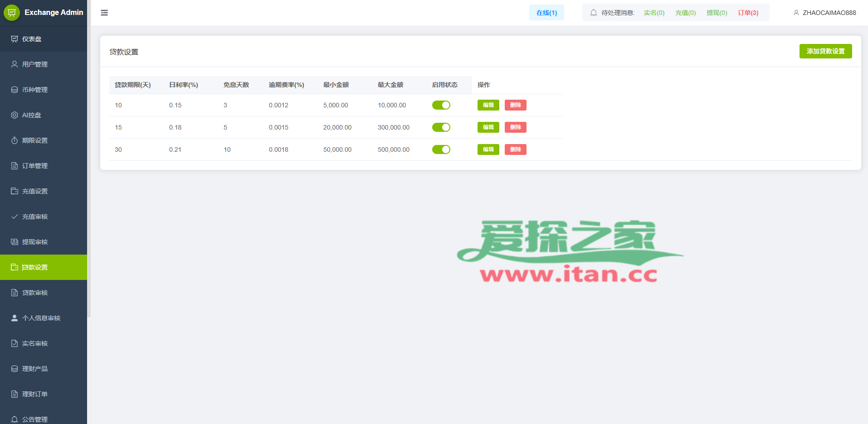This screenshot has height=424, width=868.
Task: Click the 添加贷款设置 button
Action: 825,51
